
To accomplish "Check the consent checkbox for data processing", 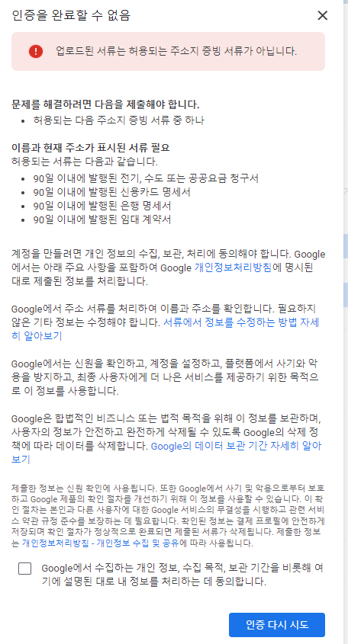I will 24,569.
